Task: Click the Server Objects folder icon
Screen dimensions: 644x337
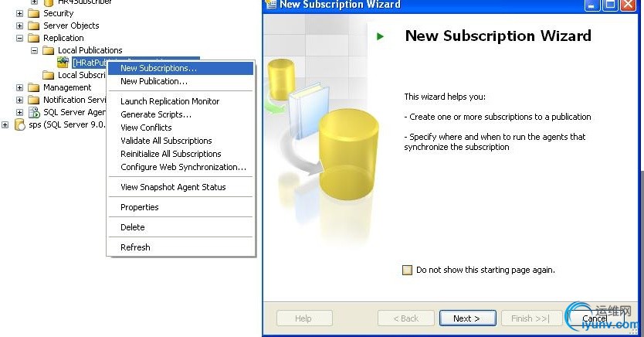Action: [34, 26]
